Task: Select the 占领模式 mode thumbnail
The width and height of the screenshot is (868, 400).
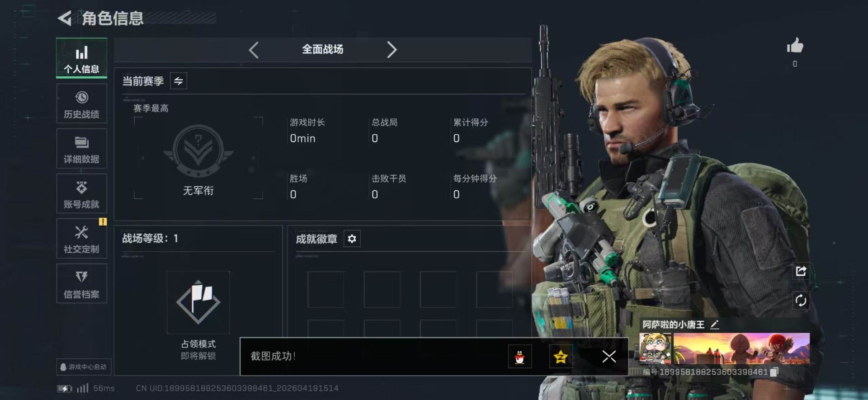Action: pos(198,302)
